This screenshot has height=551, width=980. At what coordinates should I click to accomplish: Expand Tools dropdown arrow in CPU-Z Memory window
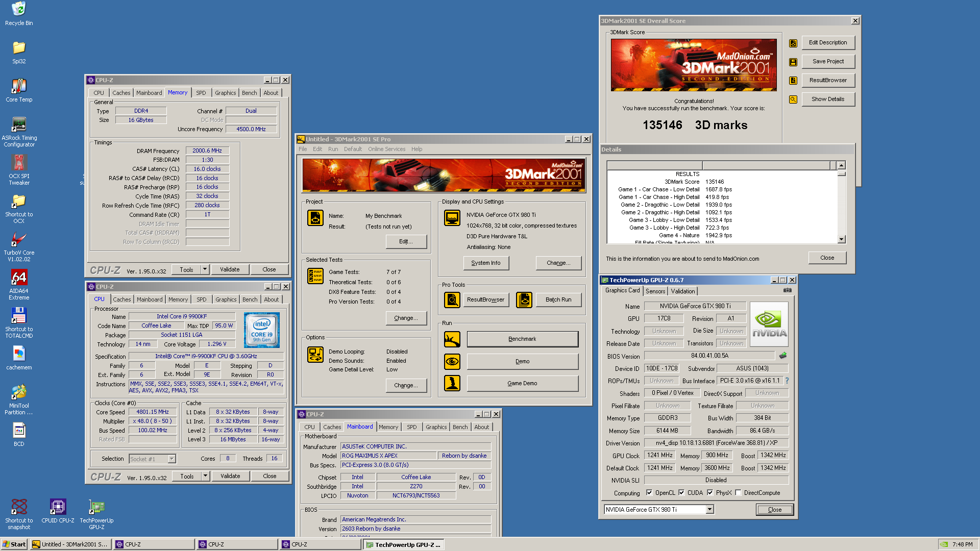point(205,269)
